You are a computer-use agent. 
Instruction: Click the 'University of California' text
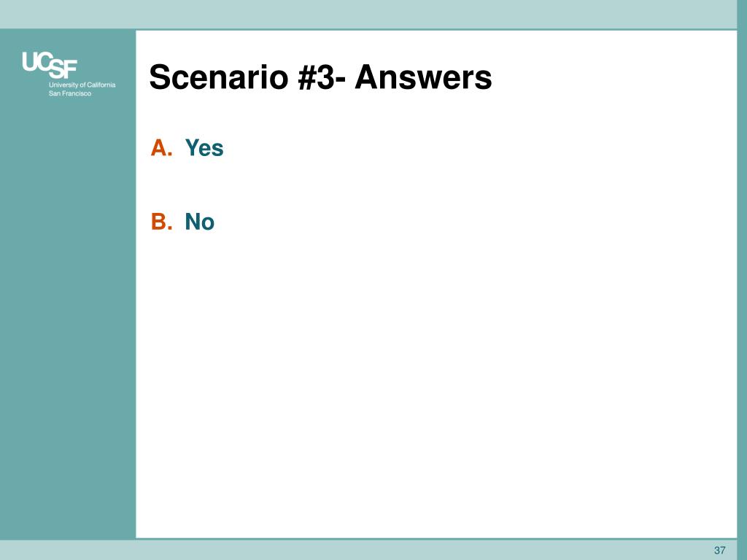tap(82, 85)
